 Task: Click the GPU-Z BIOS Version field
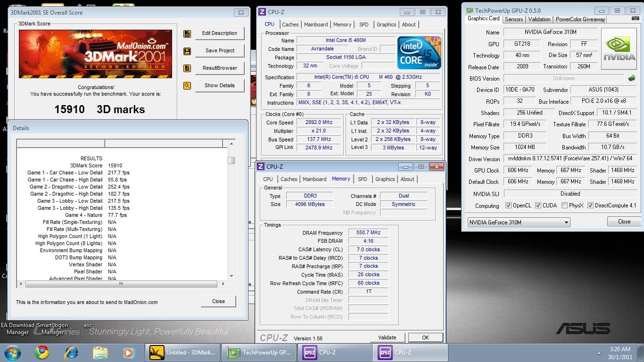pos(563,78)
